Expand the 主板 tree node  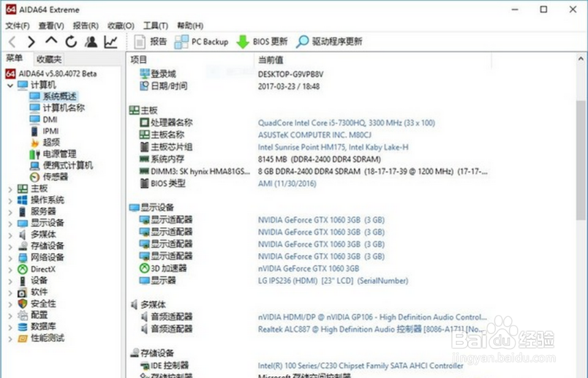click(x=10, y=189)
